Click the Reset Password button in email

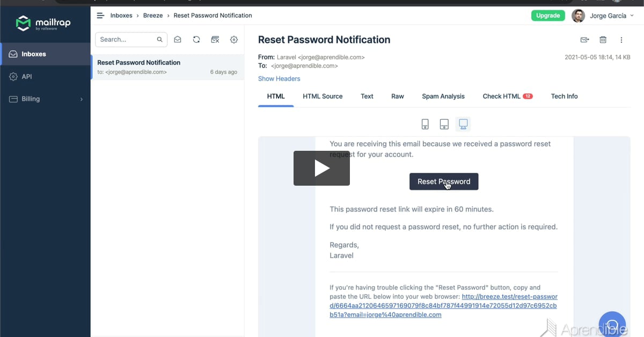[x=444, y=181]
